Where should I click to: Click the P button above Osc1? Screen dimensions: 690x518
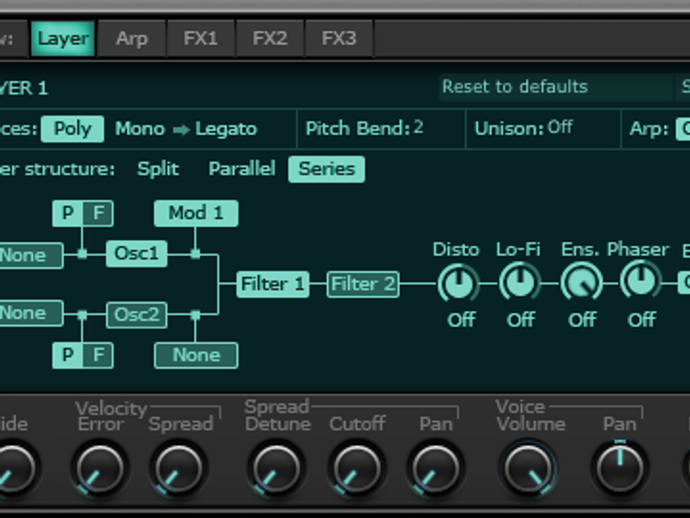67,213
